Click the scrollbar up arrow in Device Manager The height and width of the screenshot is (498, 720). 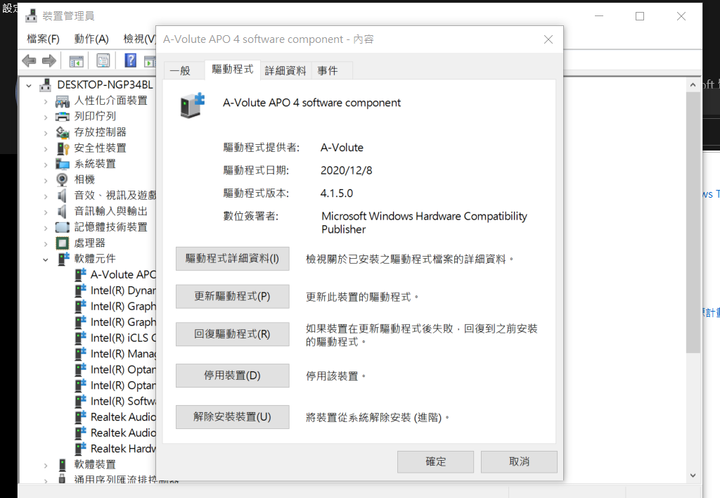tap(692, 85)
